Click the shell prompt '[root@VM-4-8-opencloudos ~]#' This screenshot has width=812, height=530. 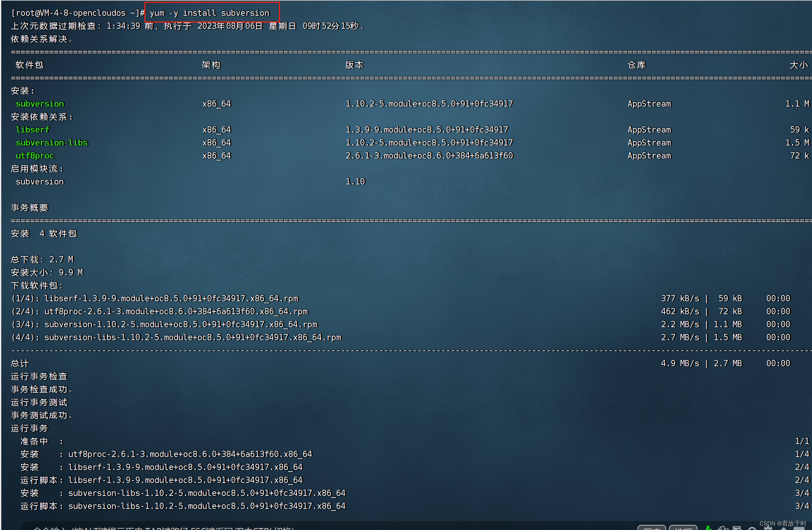point(78,13)
